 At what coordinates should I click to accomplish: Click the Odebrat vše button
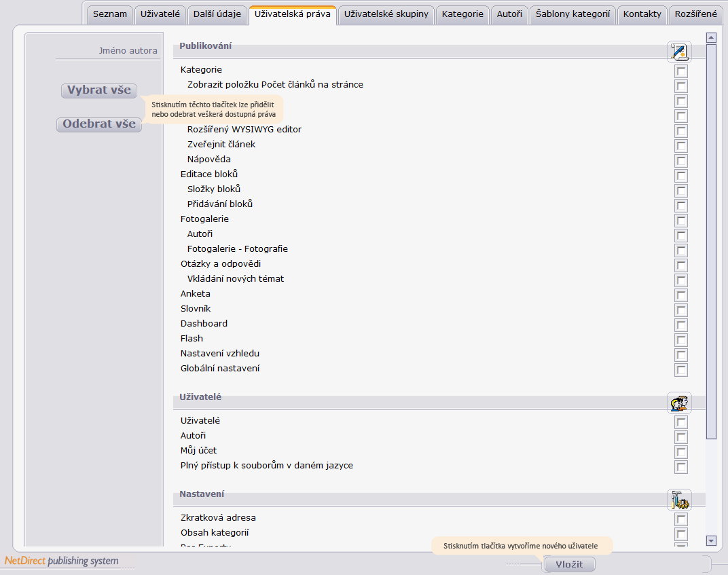tap(99, 124)
